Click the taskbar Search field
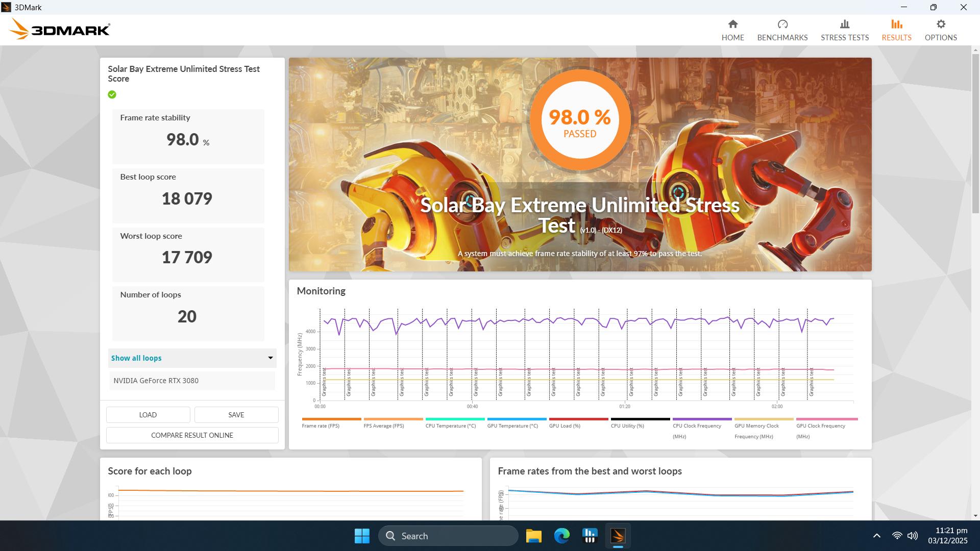 pos(448,536)
